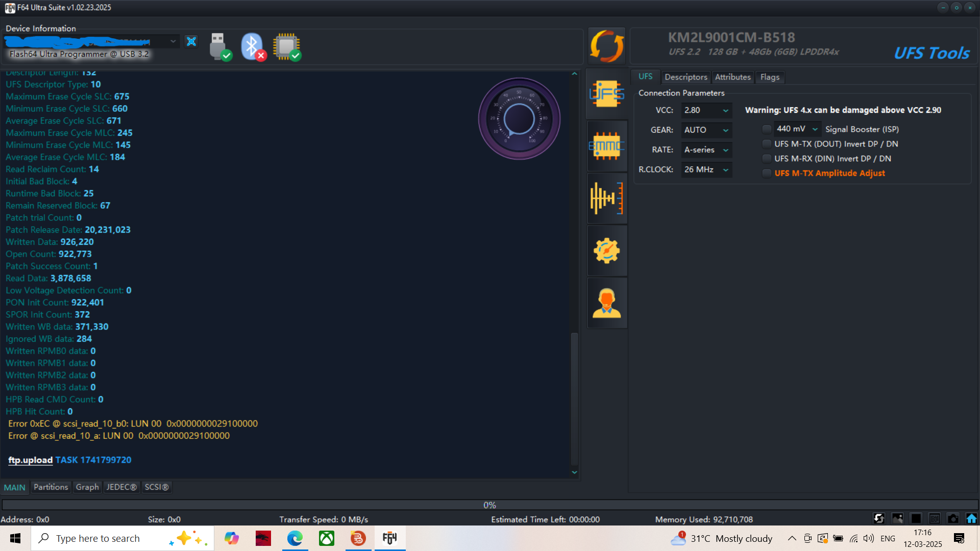Click the 'Runtime Bad Block: 25' log line
This screenshot has width=980, height=551.
[50, 193]
